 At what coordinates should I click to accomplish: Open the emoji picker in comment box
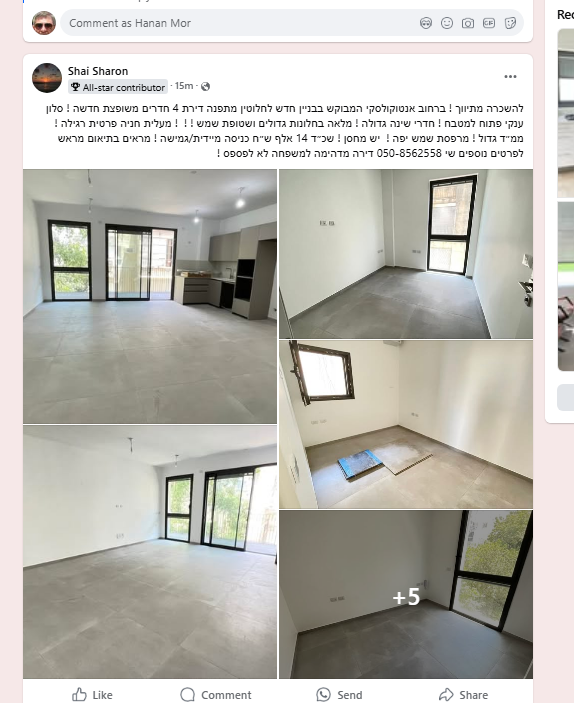click(447, 23)
